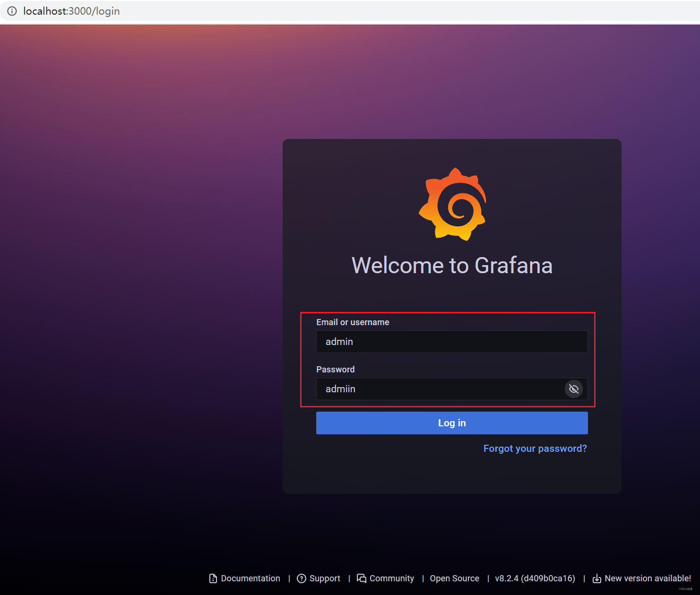Click the Support question mark icon
The width and height of the screenshot is (700, 595).
point(302,578)
